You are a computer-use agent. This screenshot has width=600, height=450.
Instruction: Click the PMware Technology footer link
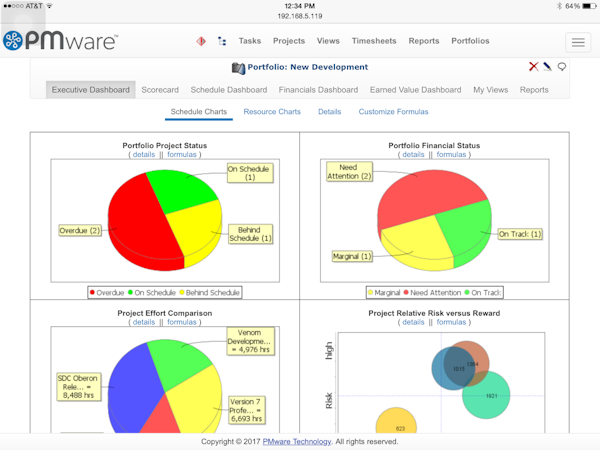point(297,442)
